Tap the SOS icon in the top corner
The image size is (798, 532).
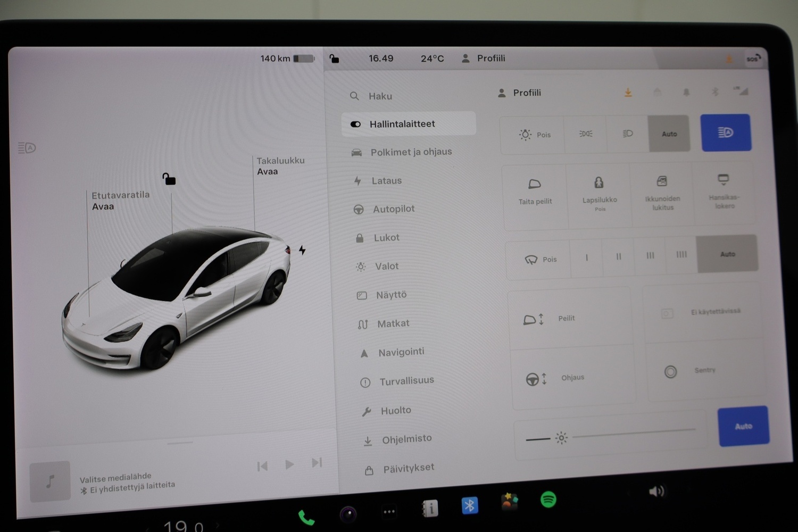pos(753,59)
